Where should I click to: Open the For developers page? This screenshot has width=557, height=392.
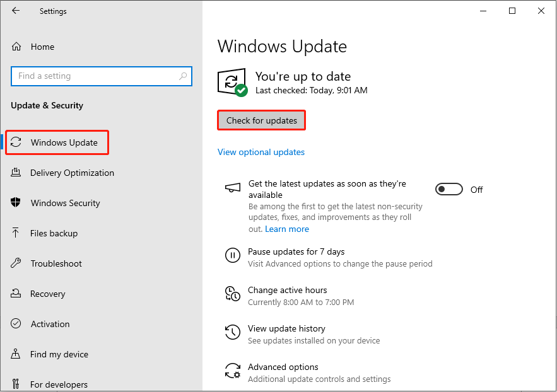tap(59, 384)
